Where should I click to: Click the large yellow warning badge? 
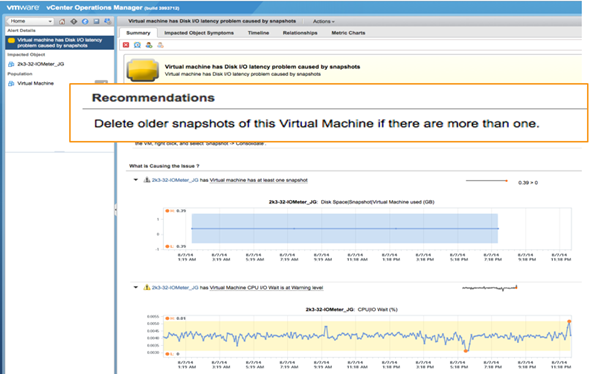click(142, 70)
